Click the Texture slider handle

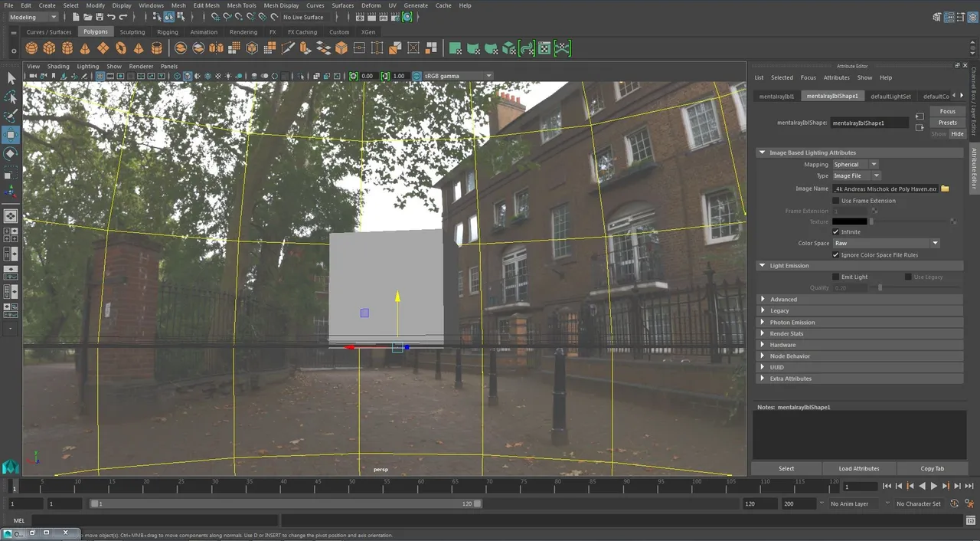coord(871,221)
